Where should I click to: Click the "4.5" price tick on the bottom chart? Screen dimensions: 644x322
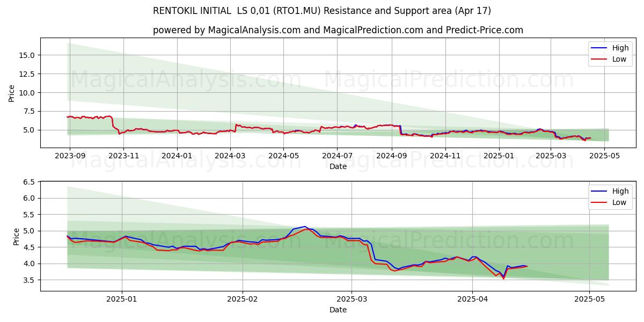[x=30, y=247]
